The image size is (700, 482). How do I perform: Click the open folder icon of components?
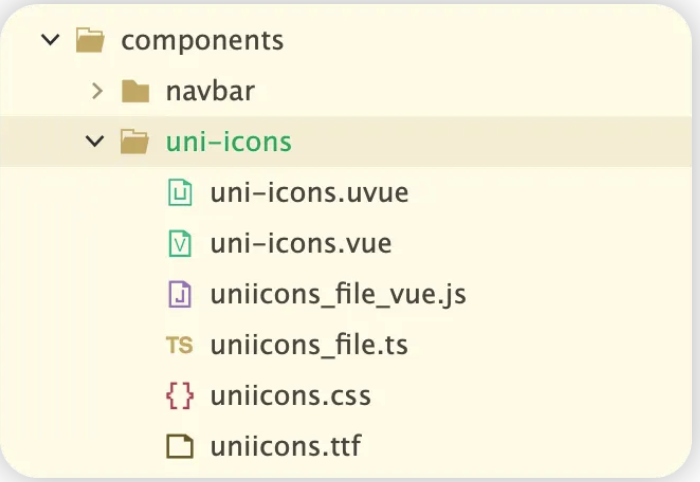(x=90, y=40)
